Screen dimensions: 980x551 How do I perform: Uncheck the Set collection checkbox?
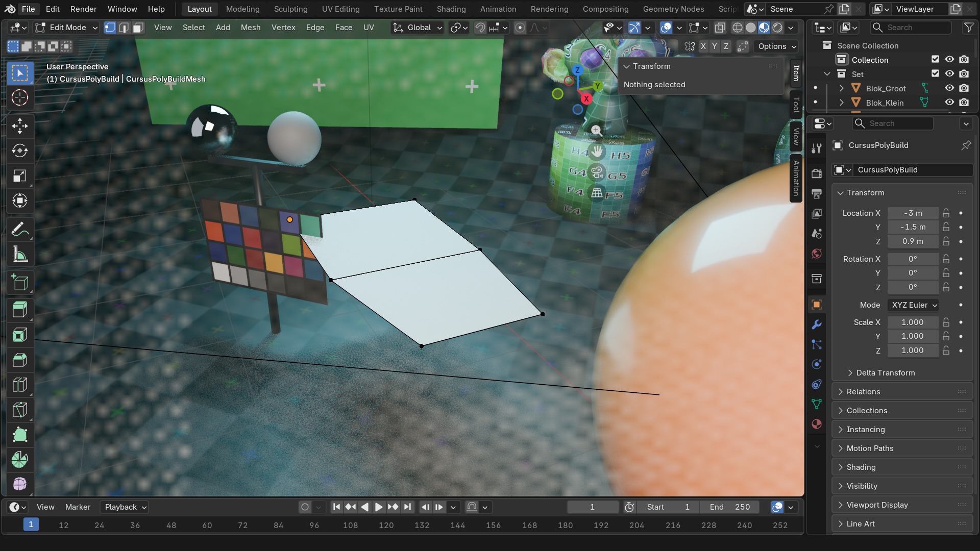pyautogui.click(x=935, y=74)
